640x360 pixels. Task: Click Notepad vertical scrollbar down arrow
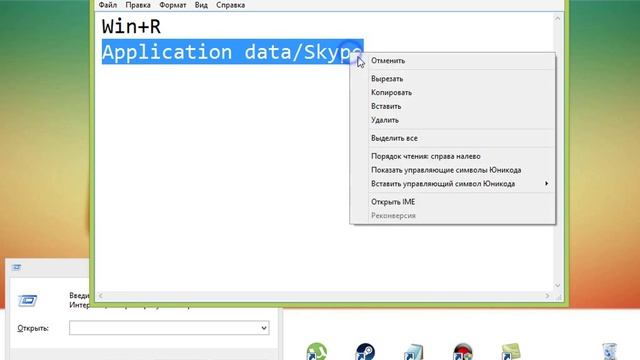tap(558, 286)
